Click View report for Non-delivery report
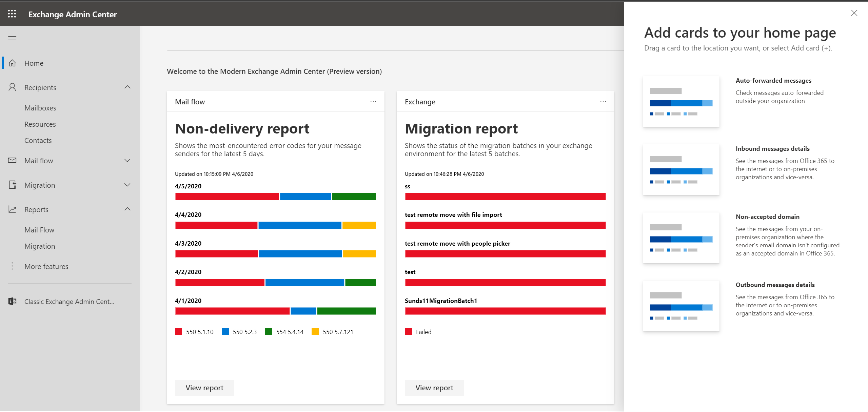 (204, 387)
